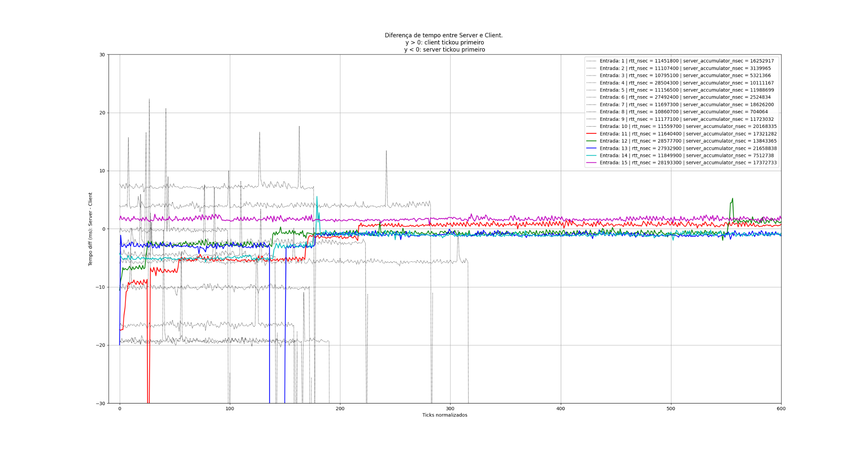The height and width of the screenshot is (453, 868).
Task: Click the x-axis label 'Ticks normalizados'
Action: click(444, 415)
